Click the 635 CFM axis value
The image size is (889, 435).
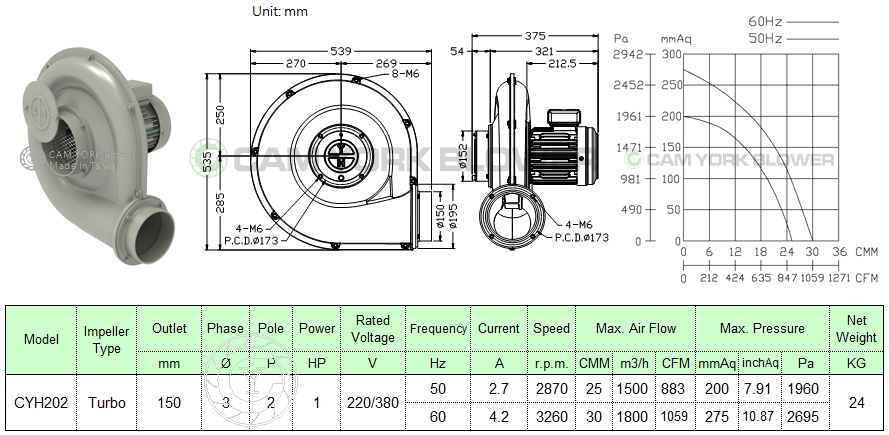[x=761, y=278]
